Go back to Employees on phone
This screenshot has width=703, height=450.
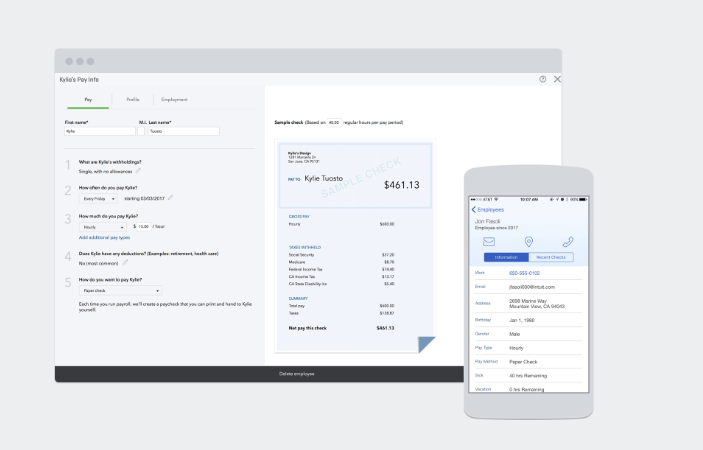(488, 210)
